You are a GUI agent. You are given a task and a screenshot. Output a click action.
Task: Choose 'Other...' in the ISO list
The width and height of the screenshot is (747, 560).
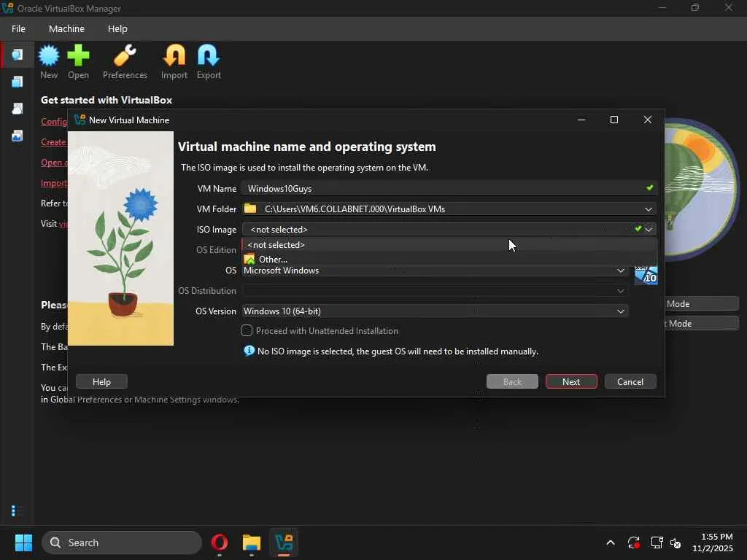coord(449,260)
